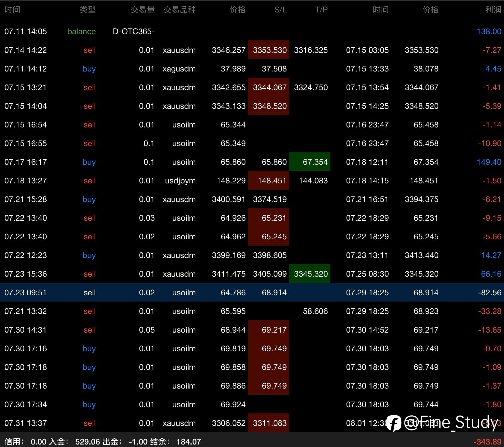
Task: Click the S/L column header
Action: 281,10
